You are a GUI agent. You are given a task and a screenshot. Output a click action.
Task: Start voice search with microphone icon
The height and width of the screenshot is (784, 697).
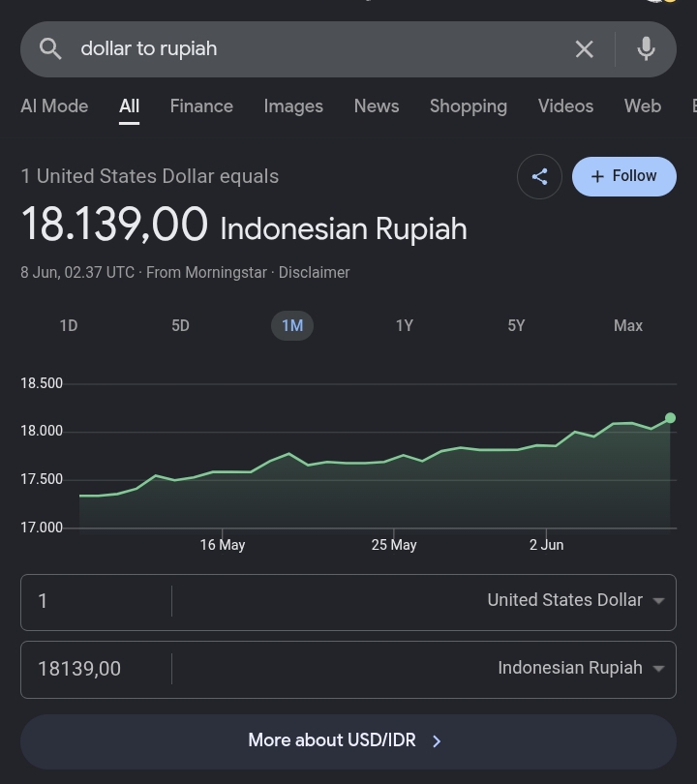point(646,49)
